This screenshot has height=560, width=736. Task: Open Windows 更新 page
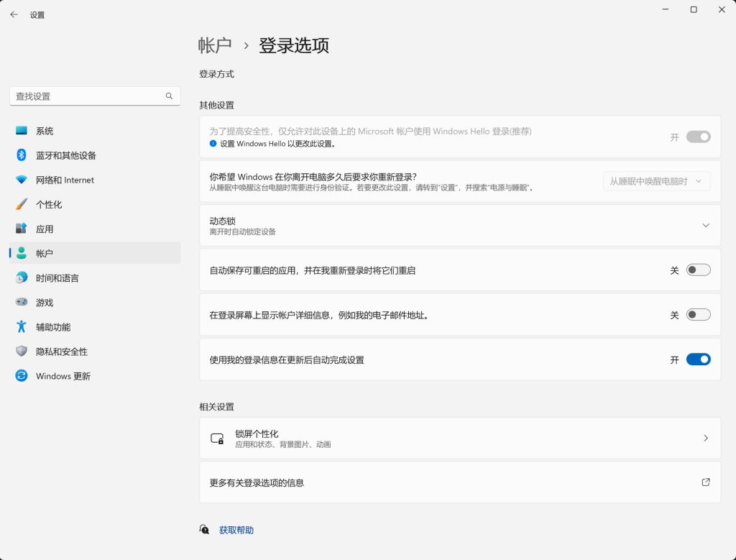95,375
